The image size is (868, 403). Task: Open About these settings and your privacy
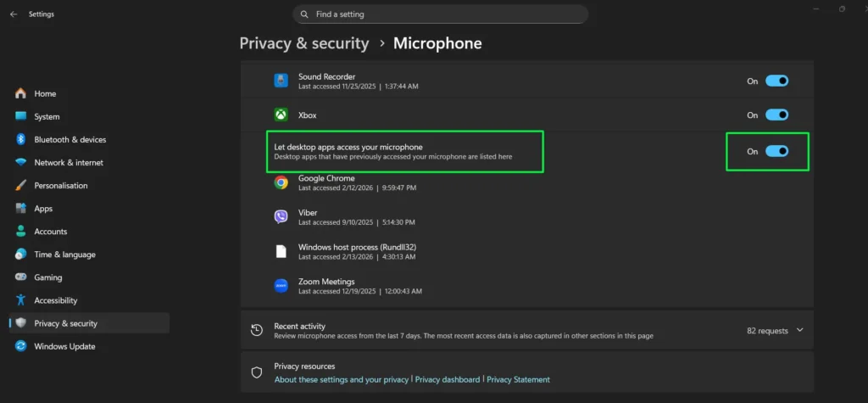[x=341, y=380]
